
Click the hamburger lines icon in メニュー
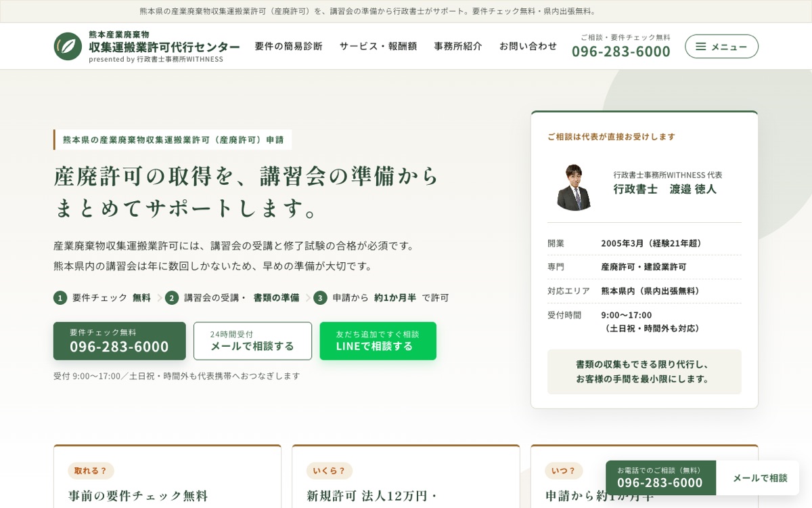tap(700, 46)
